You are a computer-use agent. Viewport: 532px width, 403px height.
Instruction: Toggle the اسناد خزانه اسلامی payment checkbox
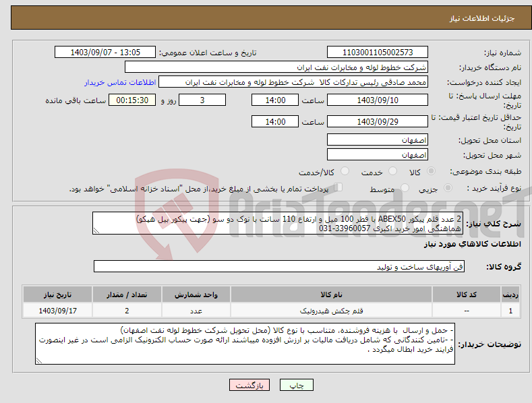click(338, 187)
